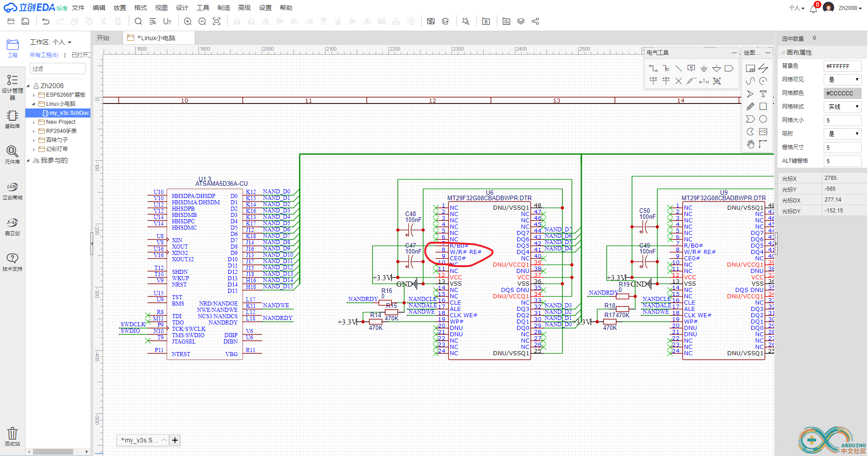Open the 编辑 menu
The image size is (868, 456).
click(x=99, y=8)
